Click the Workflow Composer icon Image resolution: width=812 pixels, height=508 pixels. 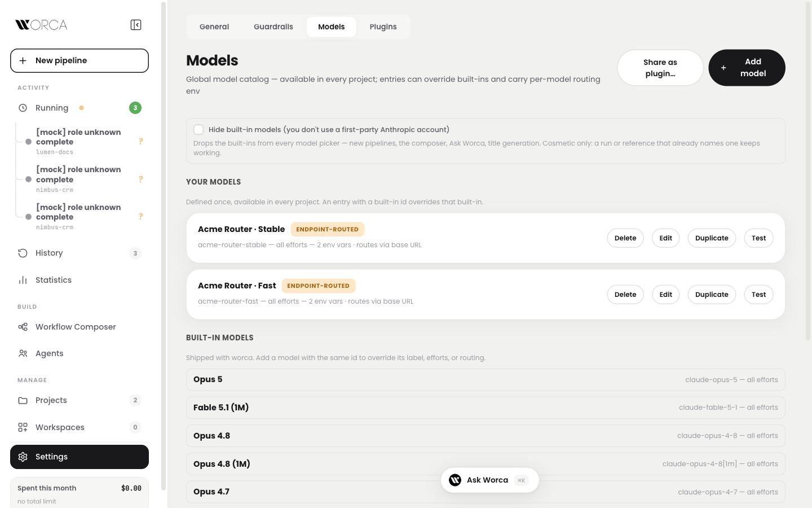click(x=23, y=327)
